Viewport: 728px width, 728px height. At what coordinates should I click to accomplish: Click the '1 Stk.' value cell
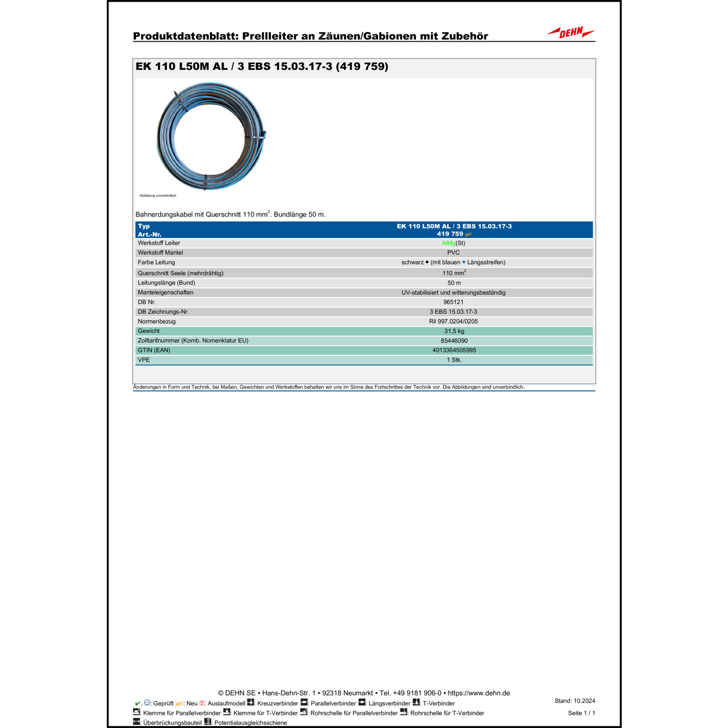pyautogui.click(x=454, y=360)
